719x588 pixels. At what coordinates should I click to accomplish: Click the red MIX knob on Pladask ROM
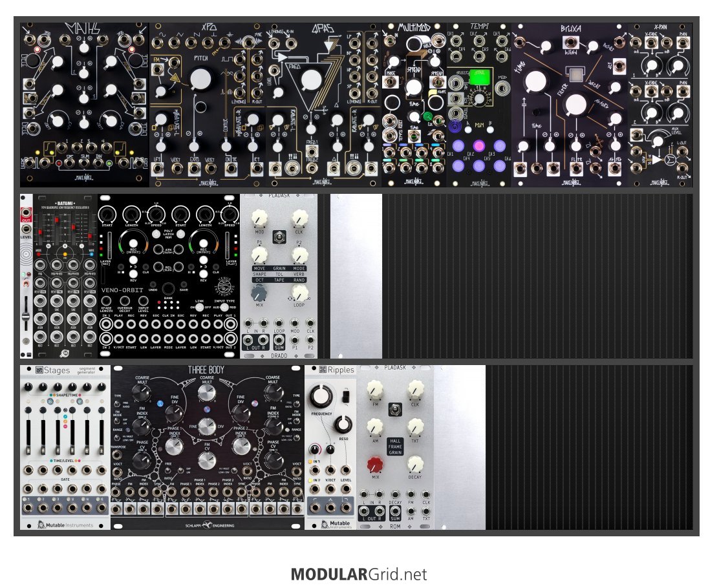[376, 465]
